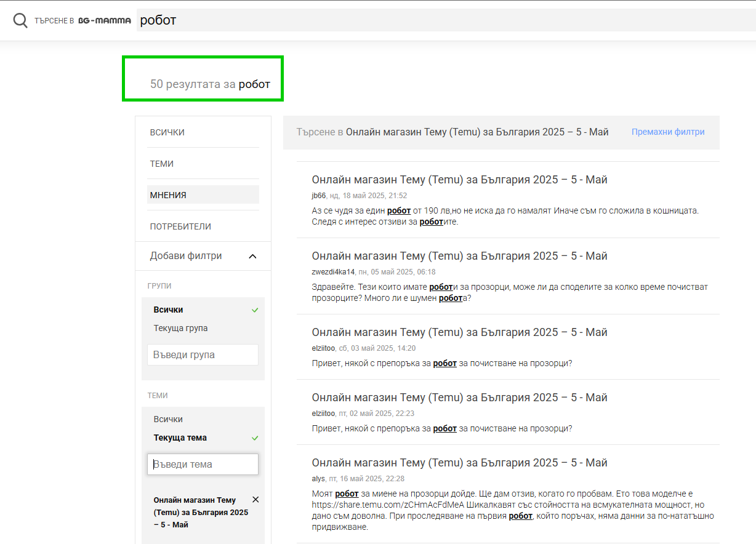Screen dimensions: 756x544
Task: Select Текуща група filter option
Action: coord(180,328)
